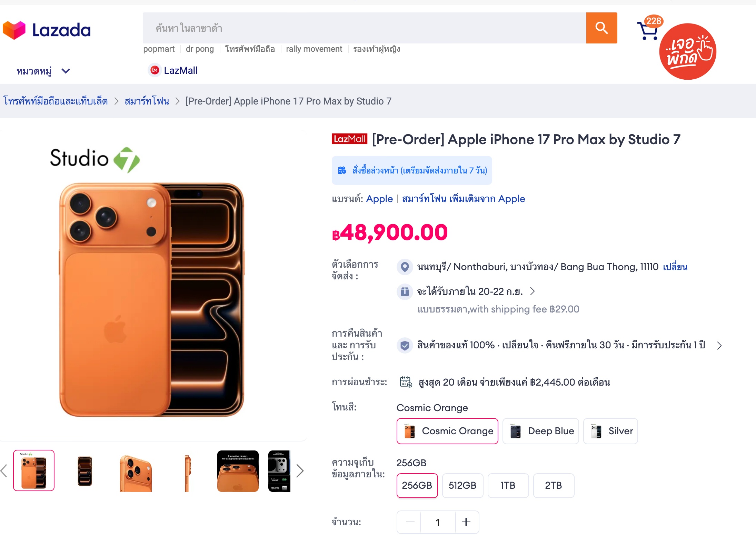This screenshot has width=756, height=536.
Task: Select the 1TB storage option
Action: coord(508,485)
